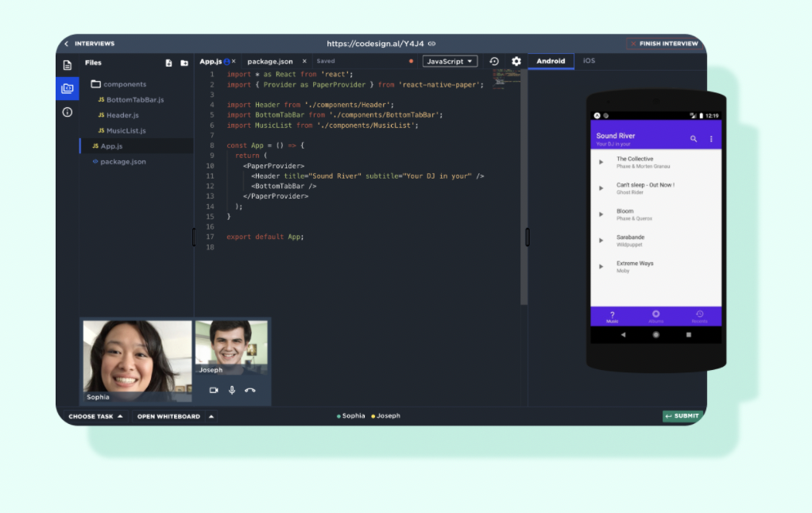This screenshot has width=812, height=513.
Task: Open the editor settings gear
Action: [x=516, y=61]
